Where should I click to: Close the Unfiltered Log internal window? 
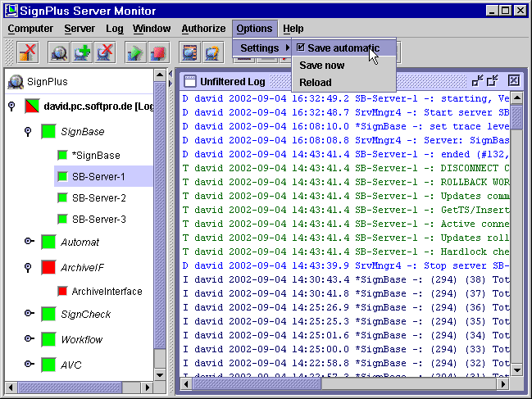point(514,80)
